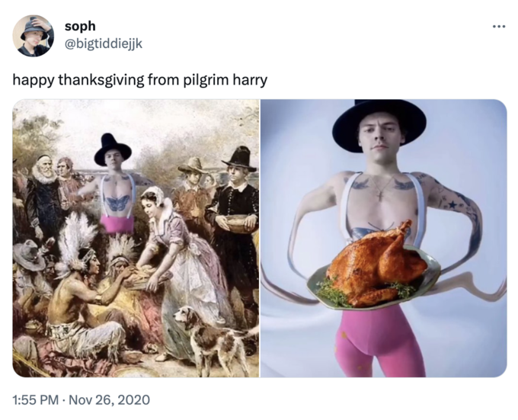The width and height of the screenshot is (518, 420).
Task: Open the left painting image attachment
Action: (x=136, y=238)
